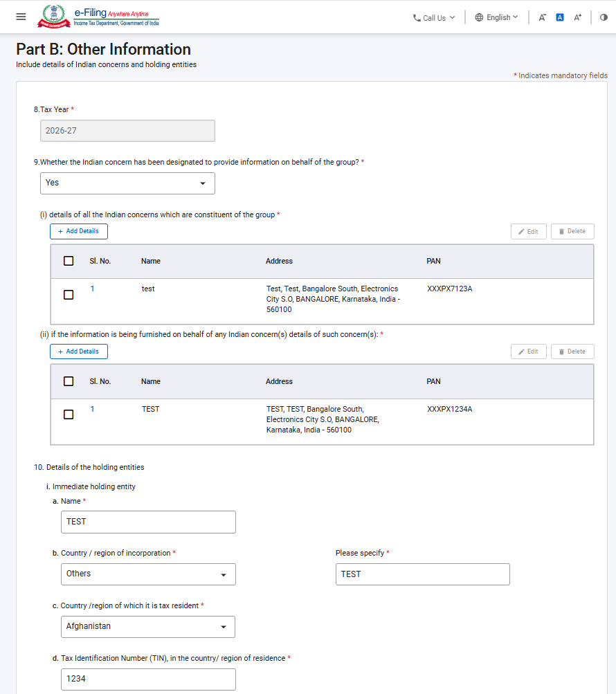
Task: Open the hamburger navigation menu
Action: click(21, 17)
